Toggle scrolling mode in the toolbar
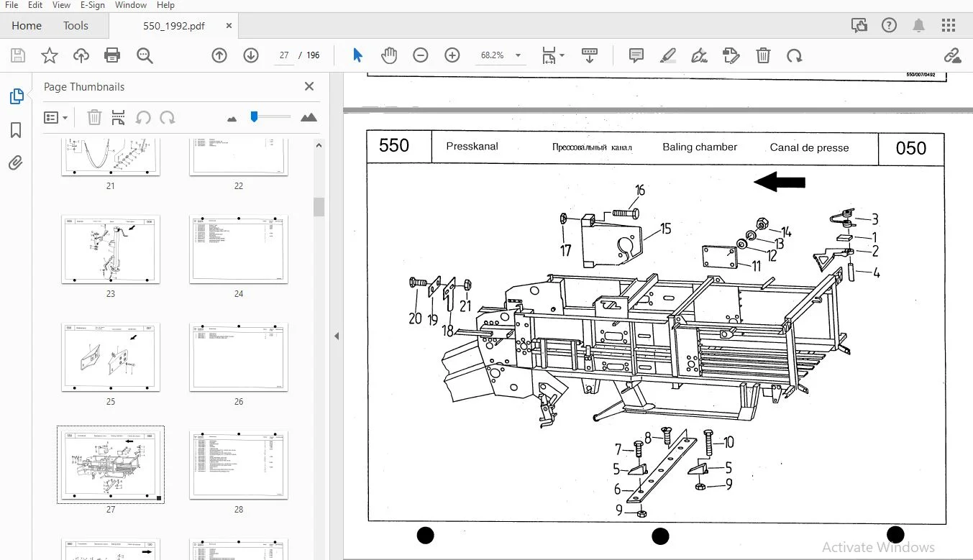 [x=590, y=55]
